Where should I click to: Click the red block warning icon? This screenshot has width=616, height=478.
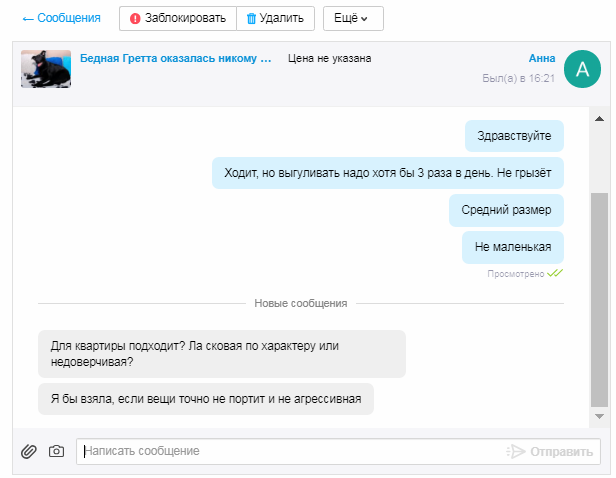(x=135, y=18)
